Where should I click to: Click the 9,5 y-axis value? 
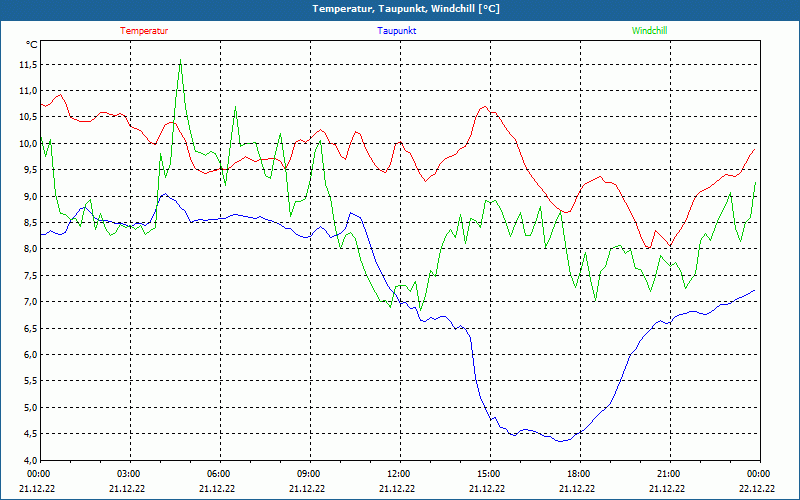click(x=30, y=170)
